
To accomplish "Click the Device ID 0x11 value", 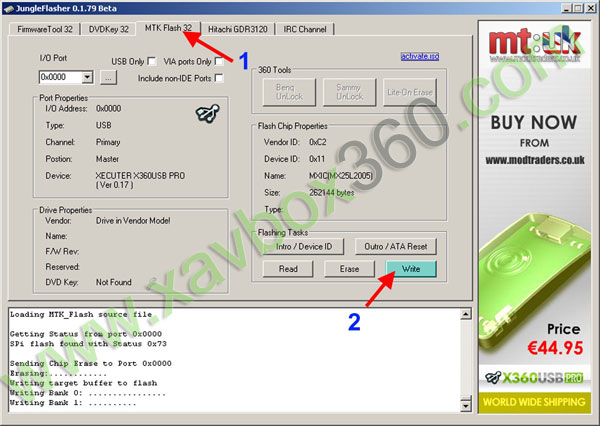I will (317, 159).
